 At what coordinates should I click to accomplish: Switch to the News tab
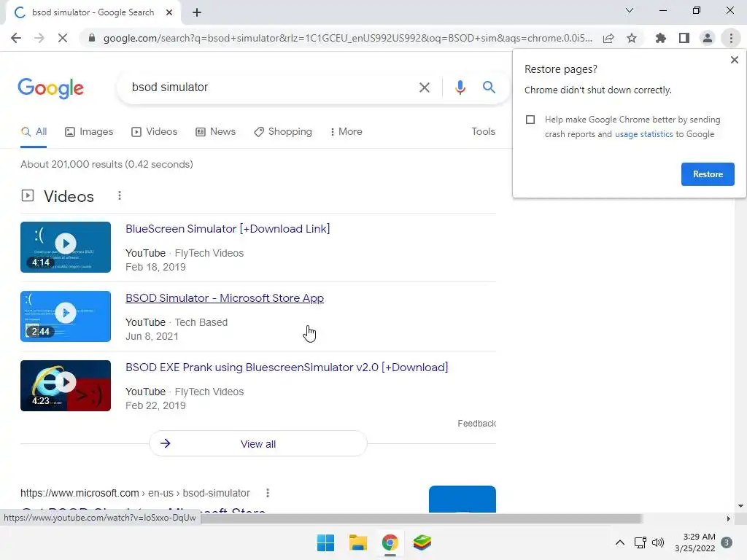(x=216, y=132)
